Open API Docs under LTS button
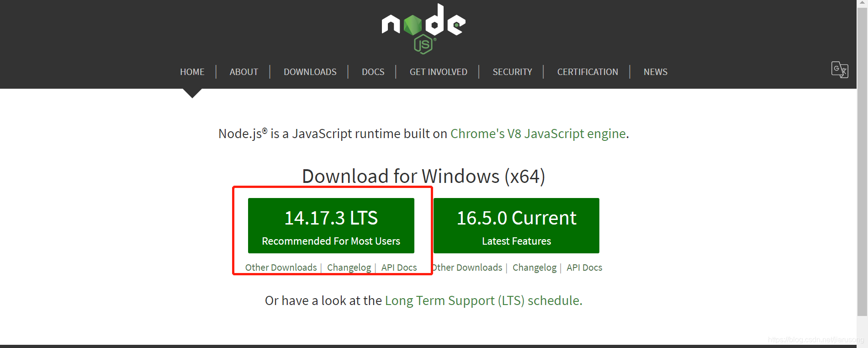The image size is (868, 348). [399, 268]
